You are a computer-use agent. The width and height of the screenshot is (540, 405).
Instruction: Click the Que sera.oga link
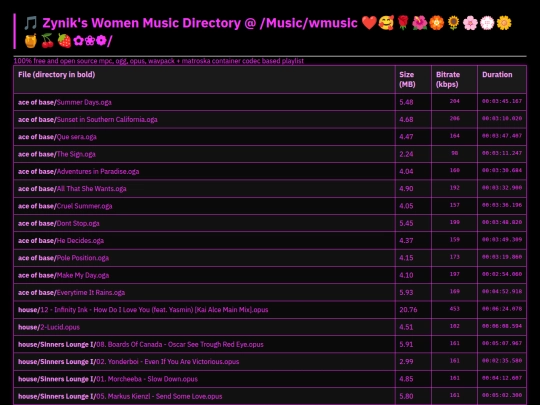click(76, 137)
